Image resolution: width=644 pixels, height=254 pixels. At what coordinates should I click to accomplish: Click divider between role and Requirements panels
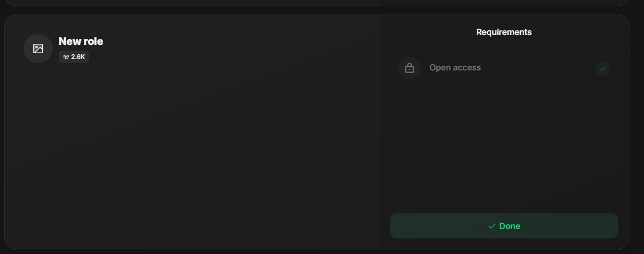[379, 131]
